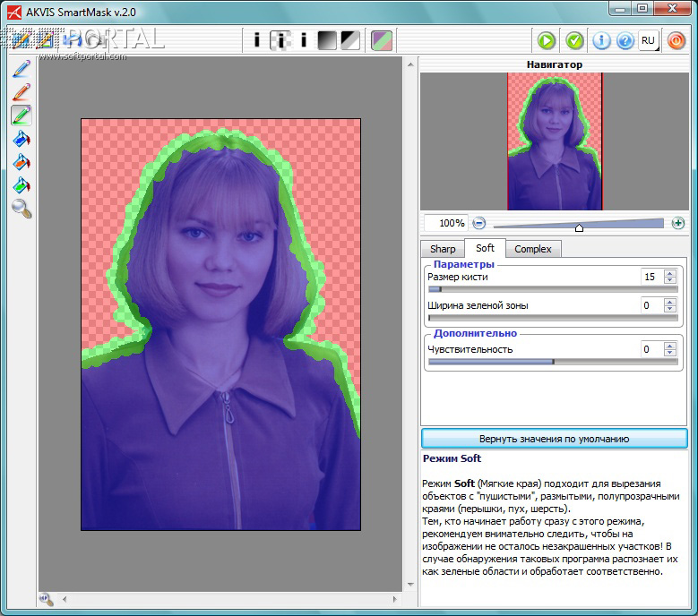Image resolution: width=698 pixels, height=616 pixels.
Task: Increase Размер кисти value with up arrow
Action: pos(669,273)
